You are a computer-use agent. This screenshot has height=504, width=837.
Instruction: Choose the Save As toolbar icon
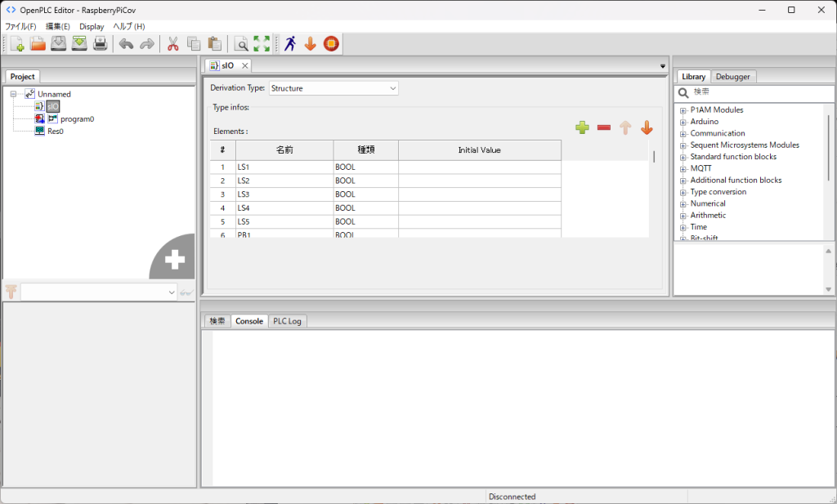79,44
